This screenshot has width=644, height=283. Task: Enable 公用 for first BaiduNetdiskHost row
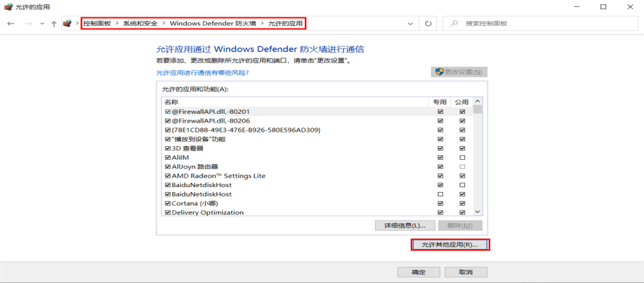coord(462,185)
